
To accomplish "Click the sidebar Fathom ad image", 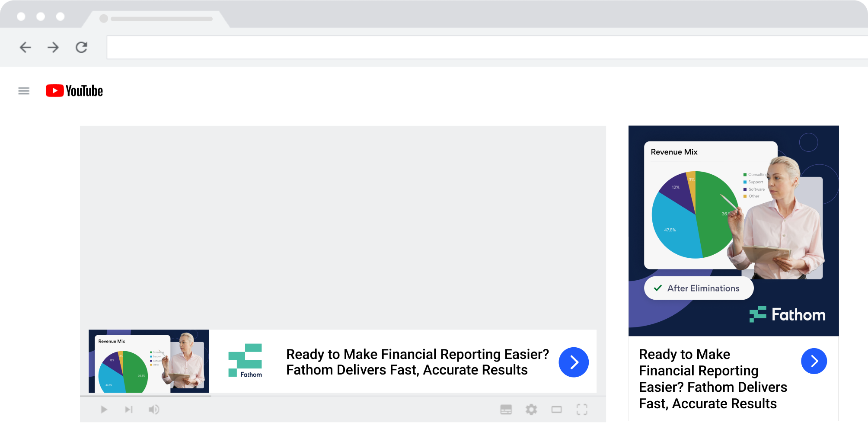I will 734,231.
